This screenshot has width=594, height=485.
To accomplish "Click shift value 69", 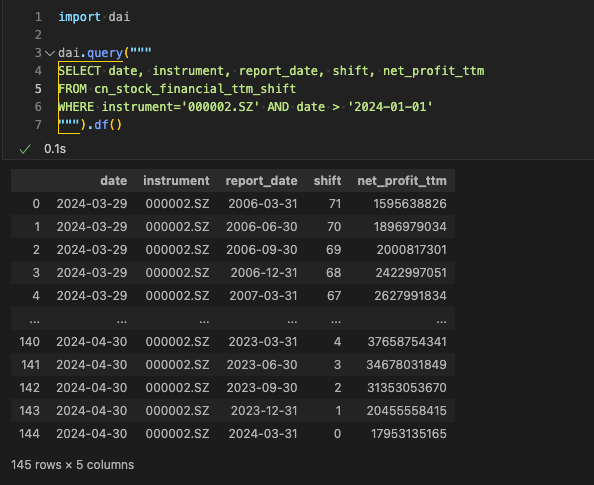I will point(334,250).
